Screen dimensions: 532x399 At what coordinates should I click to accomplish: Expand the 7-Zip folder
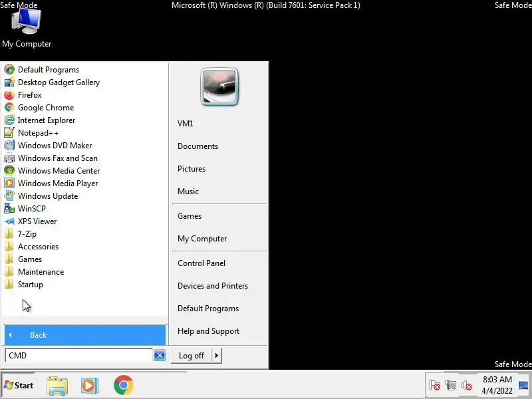coord(21,234)
